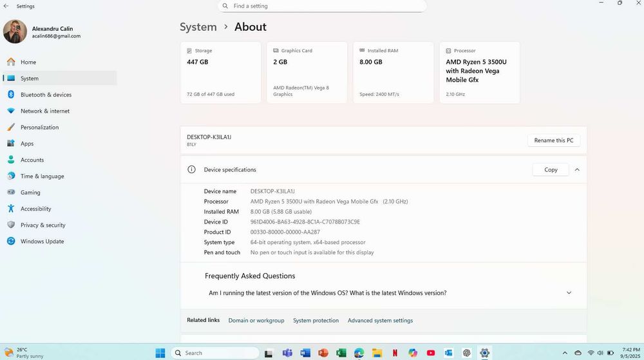
Task: Click the volume speaker tray icon
Action: coord(600,353)
